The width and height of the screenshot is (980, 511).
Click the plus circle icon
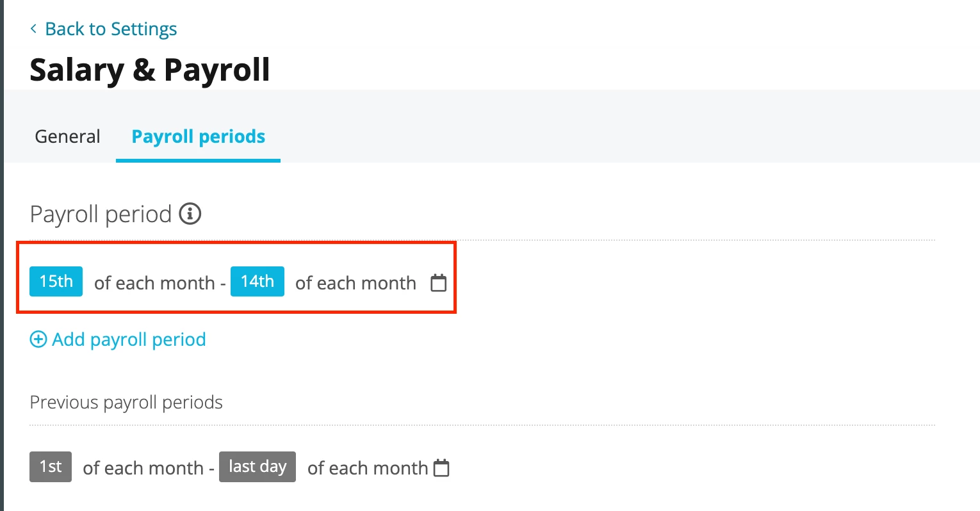[38, 339]
